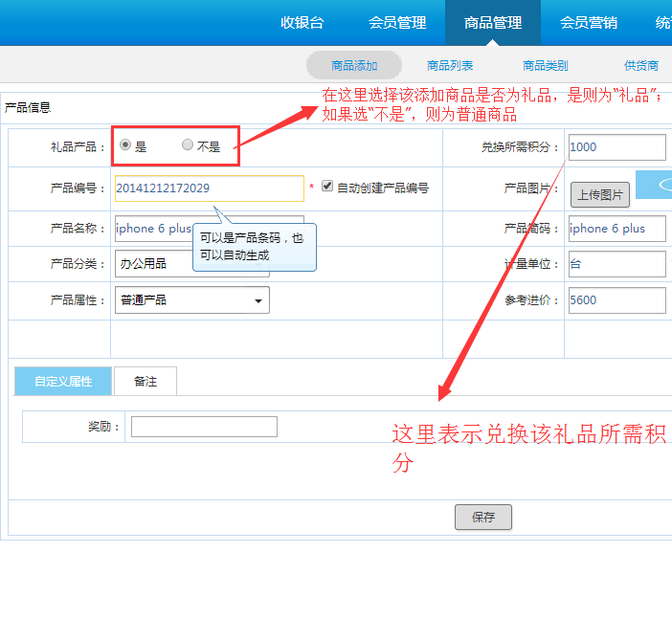Click the empty 奖励 input field
672x619 pixels.
pos(204,427)
